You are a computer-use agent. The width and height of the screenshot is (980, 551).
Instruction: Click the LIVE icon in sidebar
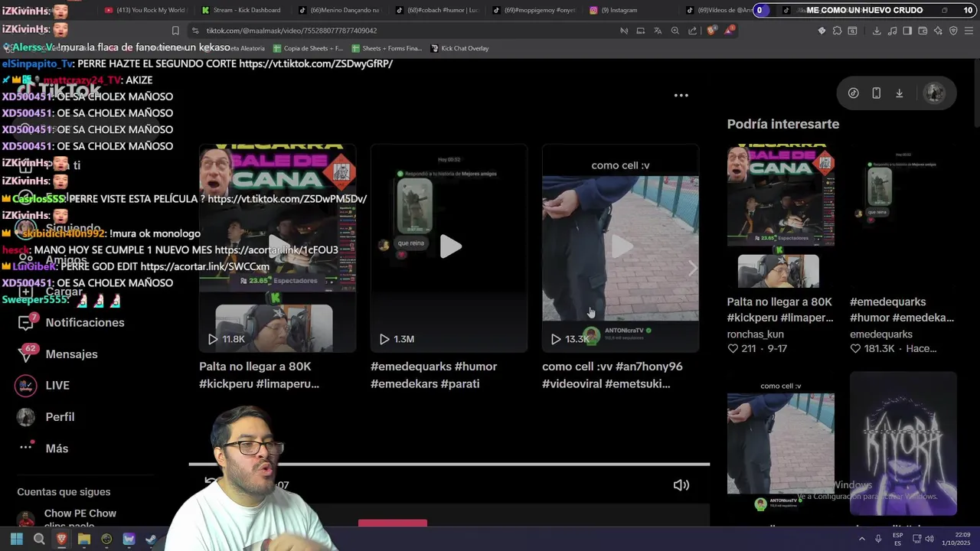click(26, 386)
